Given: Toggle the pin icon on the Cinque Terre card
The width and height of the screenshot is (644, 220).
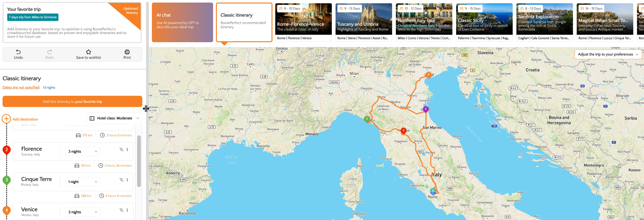Looking at the screenshot, I should click(122, 180).
